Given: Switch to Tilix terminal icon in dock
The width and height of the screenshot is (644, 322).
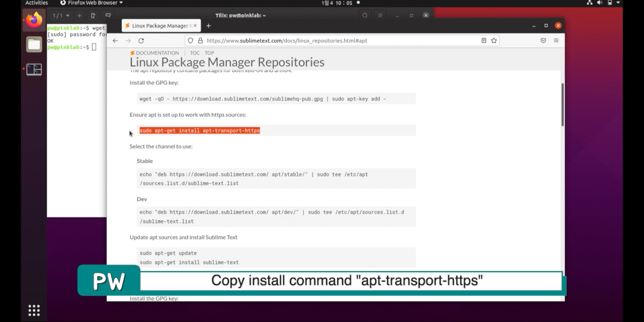Looking at the screenshot, I should [x=34, y=69].
